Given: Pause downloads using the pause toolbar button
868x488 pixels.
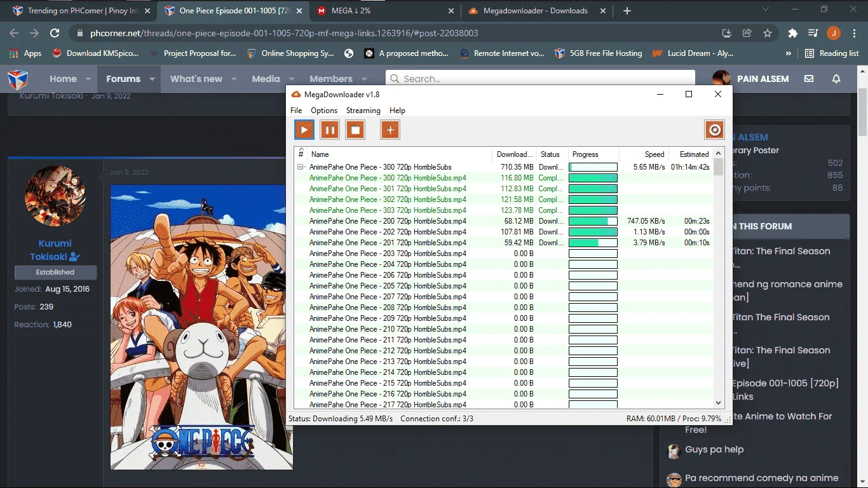Looking at the screenshot, I should click(x=330, y=130).
